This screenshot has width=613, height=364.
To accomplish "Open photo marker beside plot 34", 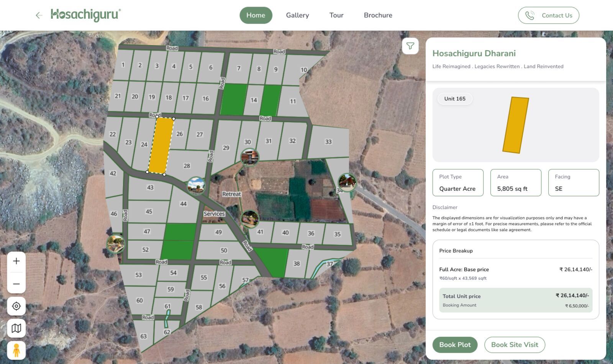I will point(347,182).
